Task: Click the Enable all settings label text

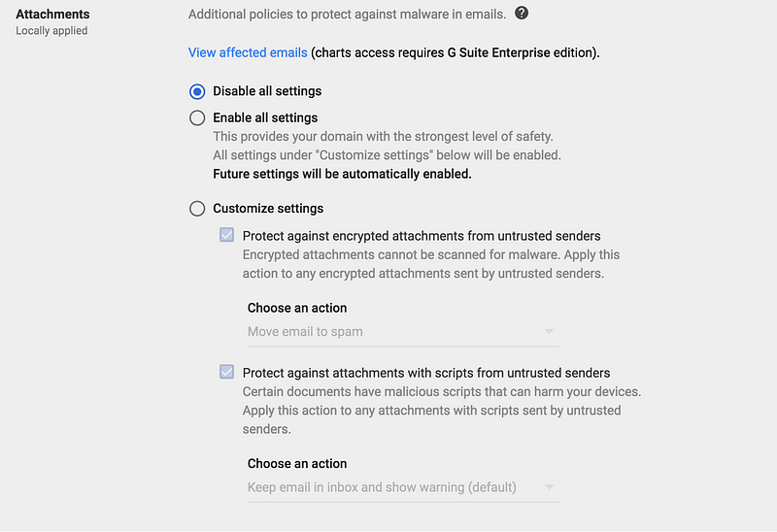Action: click(265, 118)
